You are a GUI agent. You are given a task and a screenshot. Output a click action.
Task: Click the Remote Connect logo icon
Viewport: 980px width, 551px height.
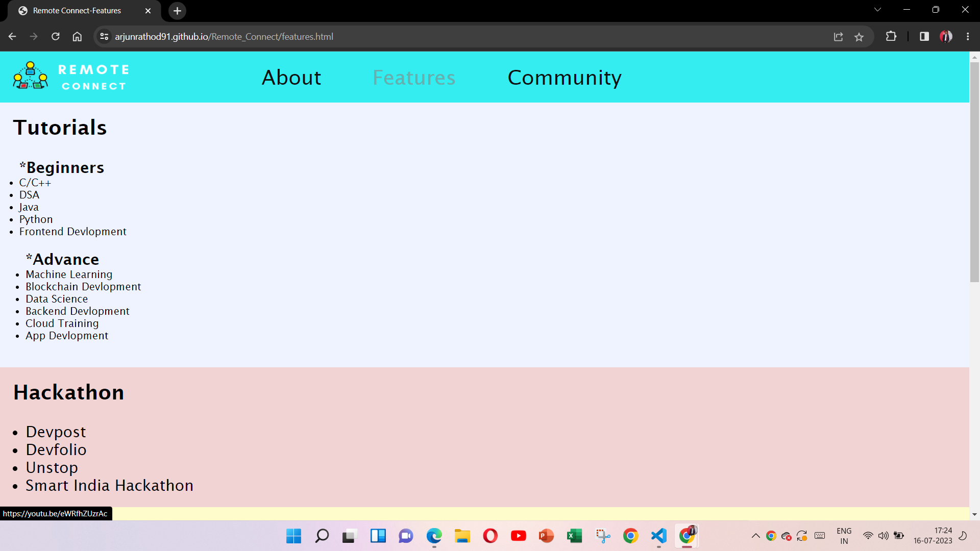[31, 77]
